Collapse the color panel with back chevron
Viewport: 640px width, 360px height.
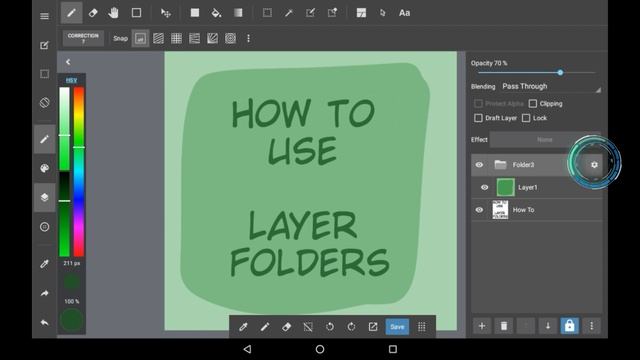coord(68,62)
